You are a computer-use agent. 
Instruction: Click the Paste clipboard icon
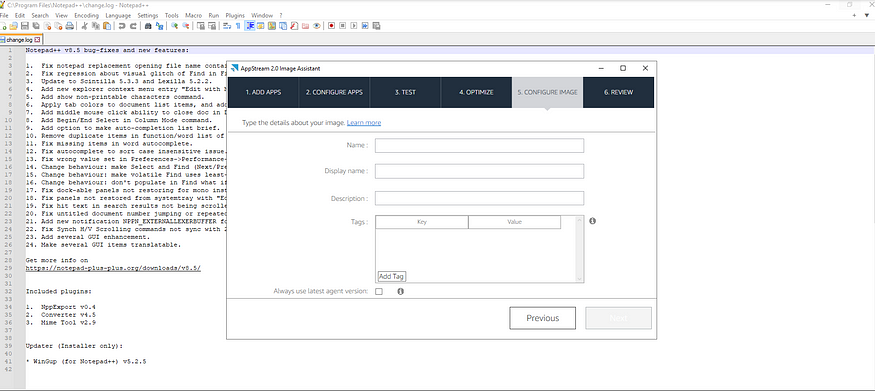click(107, 26)
